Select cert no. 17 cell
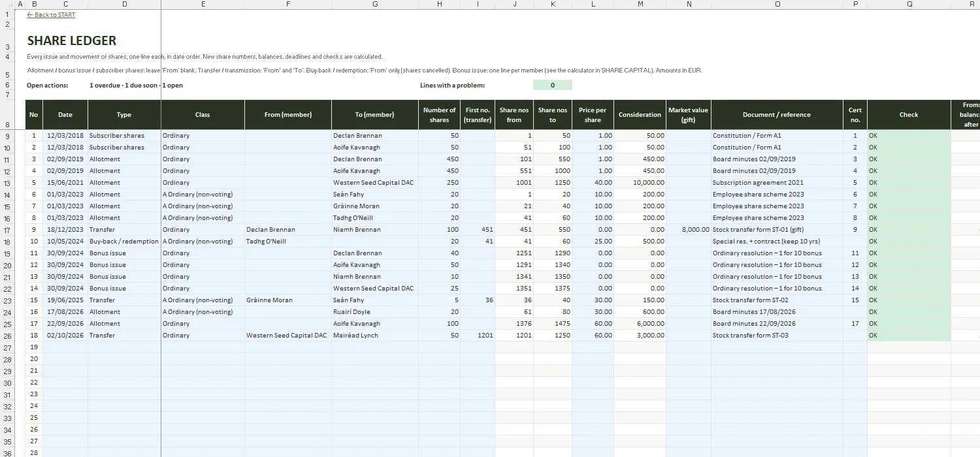Screen dimensions: 980x457 click(855, 324)
